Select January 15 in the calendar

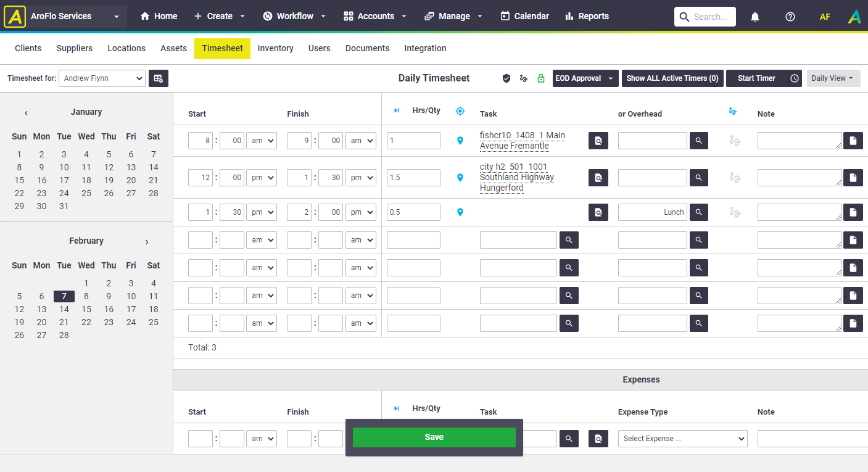pyautogui.click(x=19, y=180)
